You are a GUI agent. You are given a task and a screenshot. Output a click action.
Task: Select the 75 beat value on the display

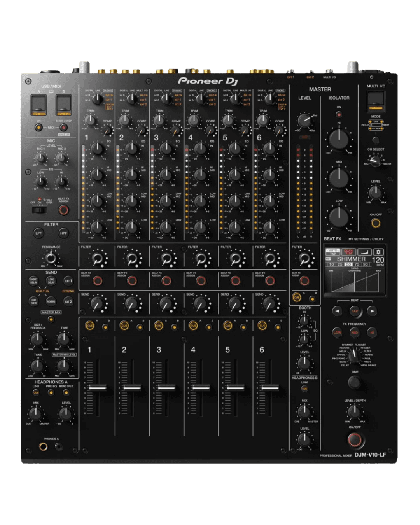pyautogui.click(x=357, y=264)
